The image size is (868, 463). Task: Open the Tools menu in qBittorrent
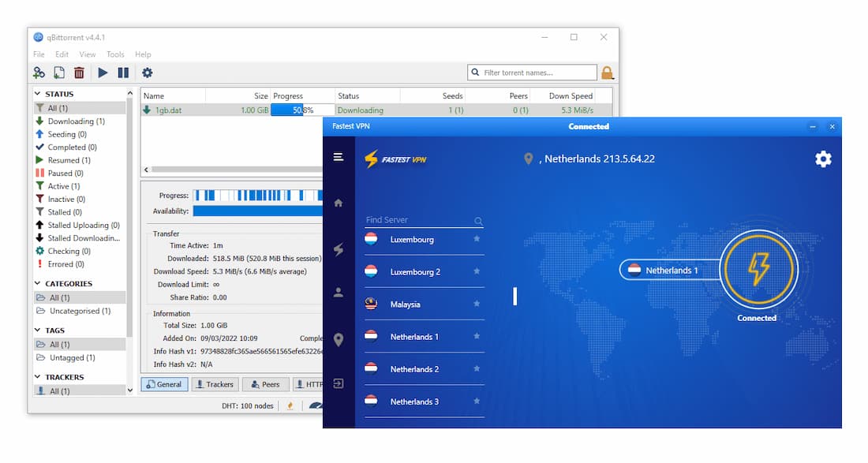pos(115,54)
